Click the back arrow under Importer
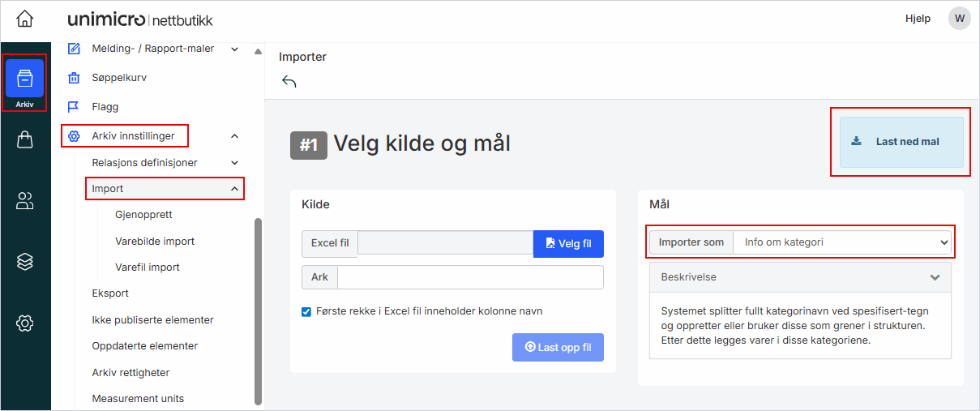Image resolution: width=980 pixels, height=411 pixels. pyautogui.click(x=289, y=81)
